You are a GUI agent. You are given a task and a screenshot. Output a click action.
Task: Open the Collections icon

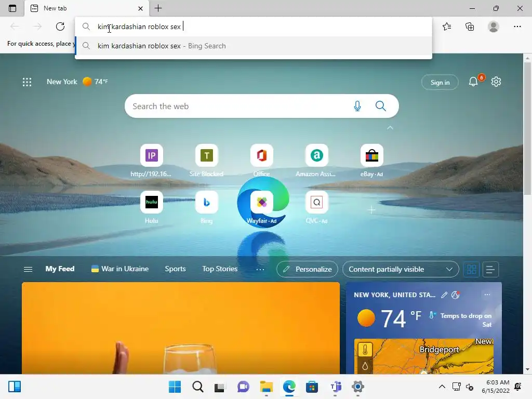[470, 26]
